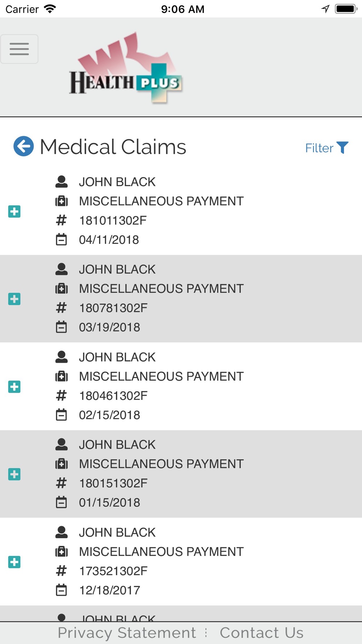Click hash icon beside 180461302F
362x644 pixels.
click(x=62, y=396)
